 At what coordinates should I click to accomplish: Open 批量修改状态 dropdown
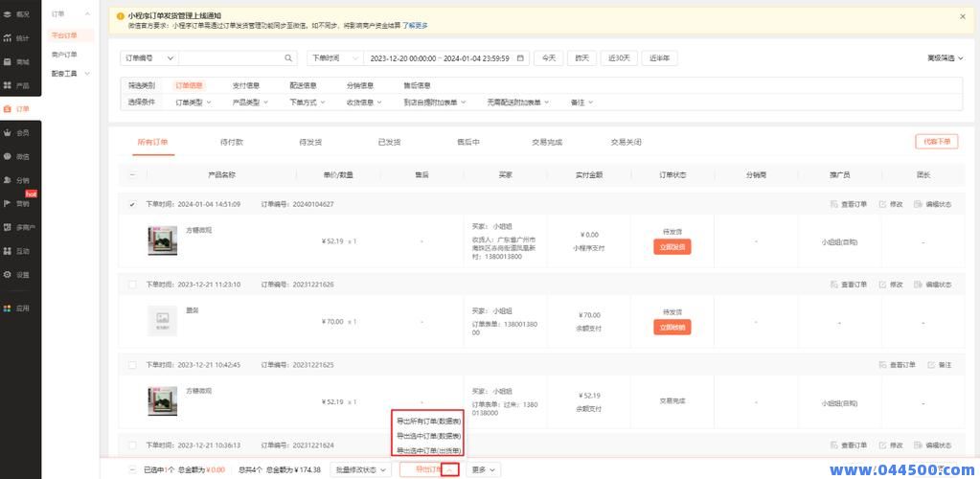360,469
